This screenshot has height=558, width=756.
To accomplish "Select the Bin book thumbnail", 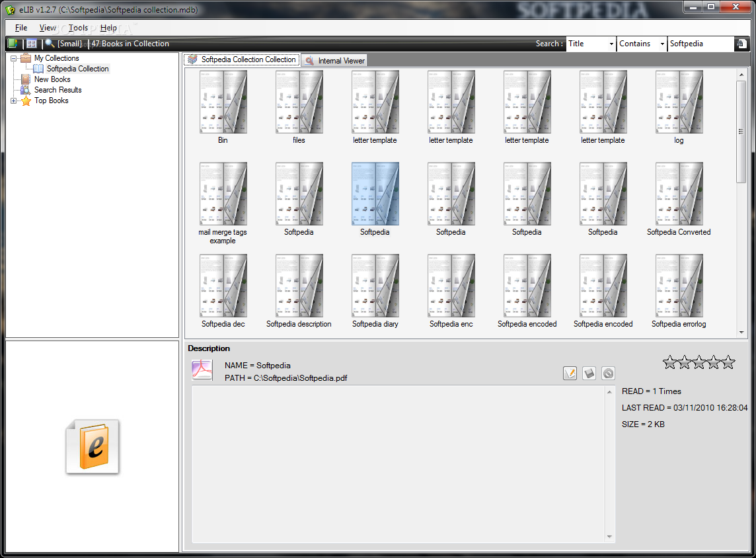I will (223, 108).
